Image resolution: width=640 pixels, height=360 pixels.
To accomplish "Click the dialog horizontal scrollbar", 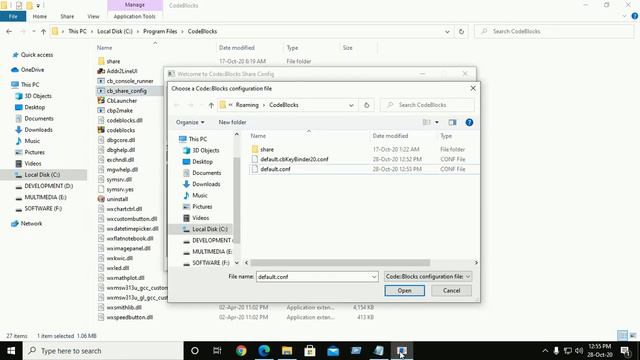I will pos(340,262).
